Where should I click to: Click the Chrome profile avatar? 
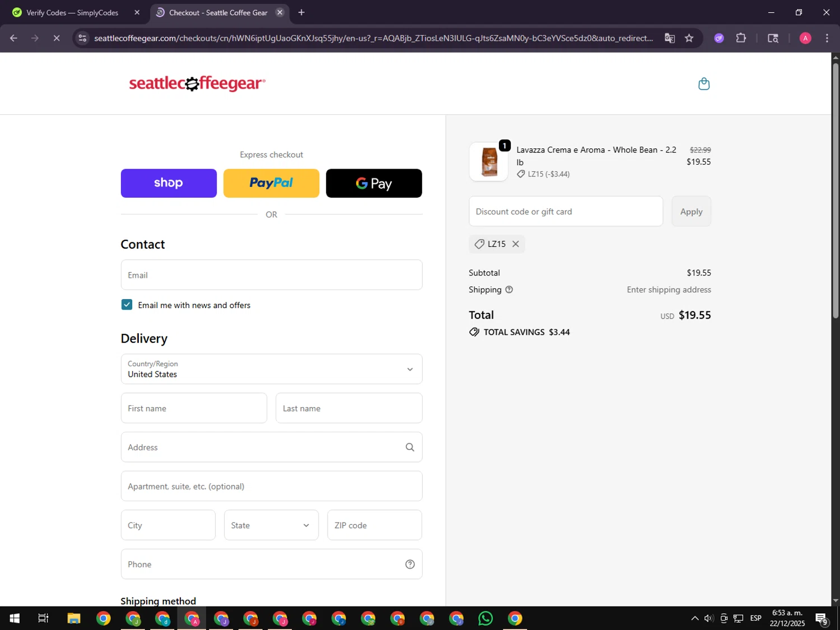(x=805, y=38)
